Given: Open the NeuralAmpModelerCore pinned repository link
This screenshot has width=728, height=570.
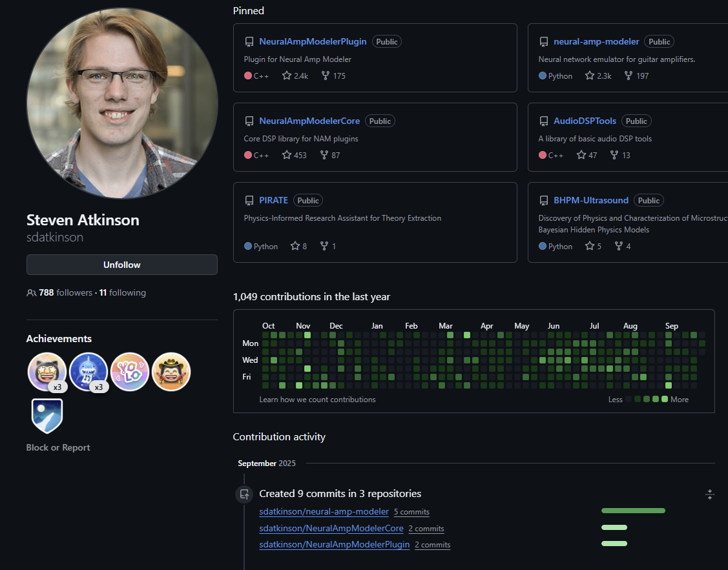Looking at the screenshot, I should coord(309,121).
